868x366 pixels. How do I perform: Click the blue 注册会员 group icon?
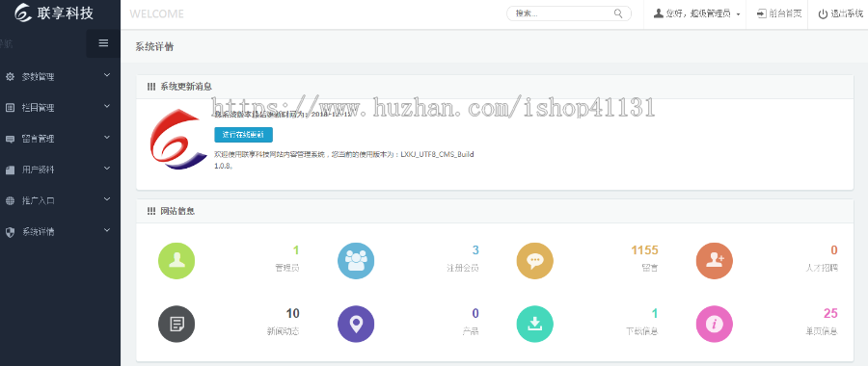pyautogui.click(x=356, y=261)
